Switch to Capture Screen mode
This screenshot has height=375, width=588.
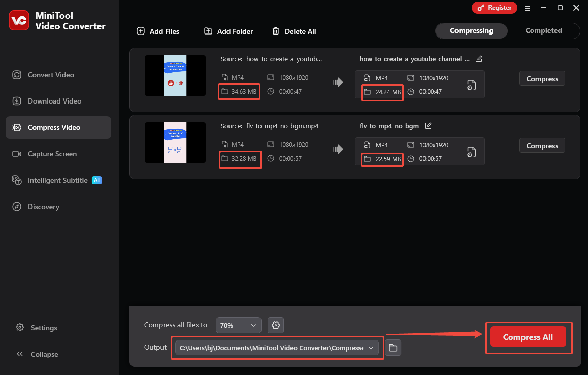[52, 154]
